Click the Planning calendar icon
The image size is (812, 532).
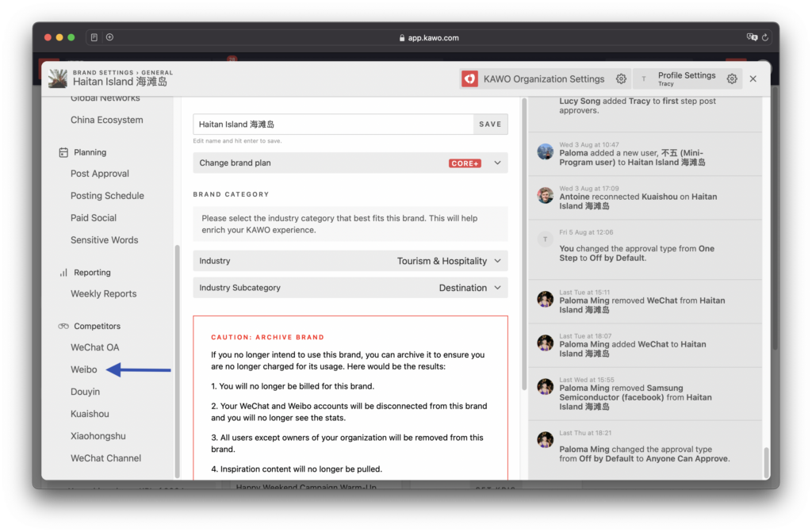pos(63,152)
